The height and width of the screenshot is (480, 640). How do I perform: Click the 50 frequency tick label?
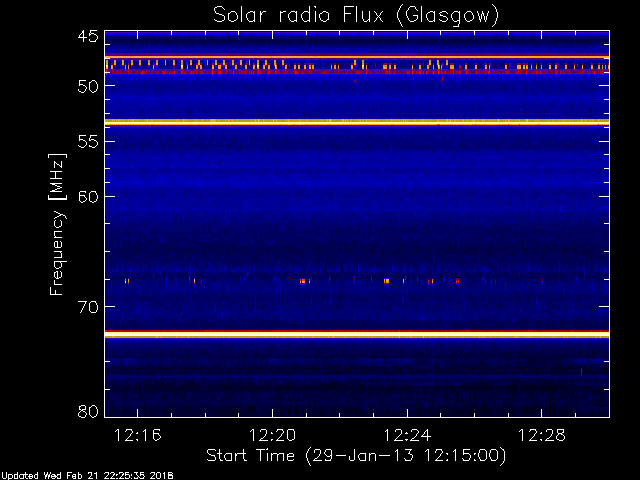[x=88, y=86]
